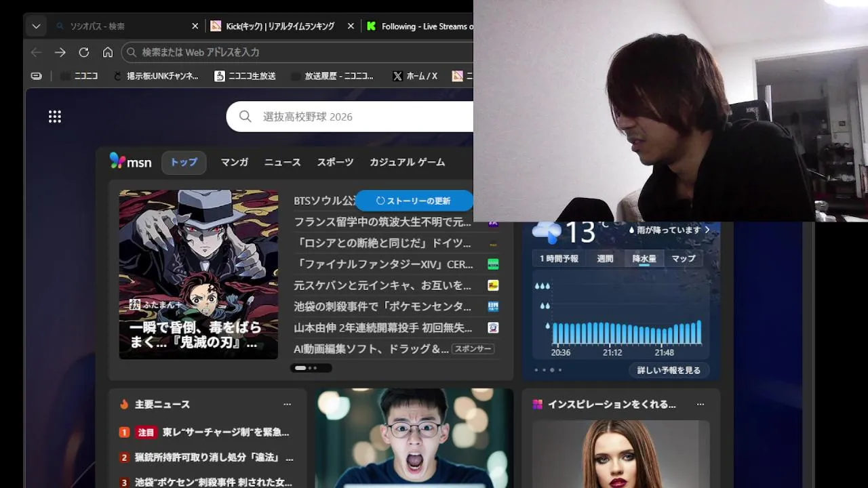868x488 pixels.
Task: Select the カジュアル ゲーム tab
Action: coord(407,163)
